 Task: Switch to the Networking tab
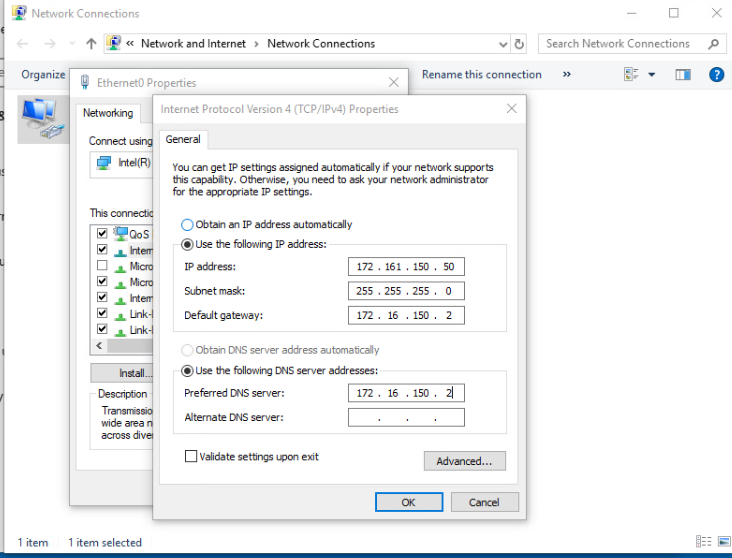tap(107, 113)
